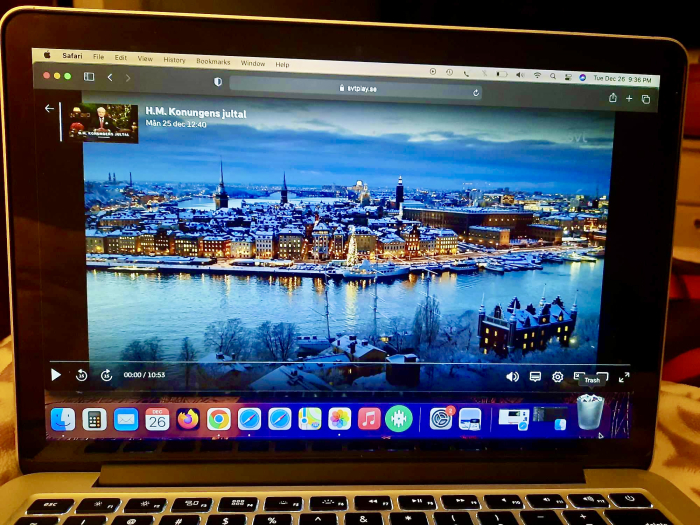Open the Safari menu
Screen dimensions: 700x525
[72, 56]
